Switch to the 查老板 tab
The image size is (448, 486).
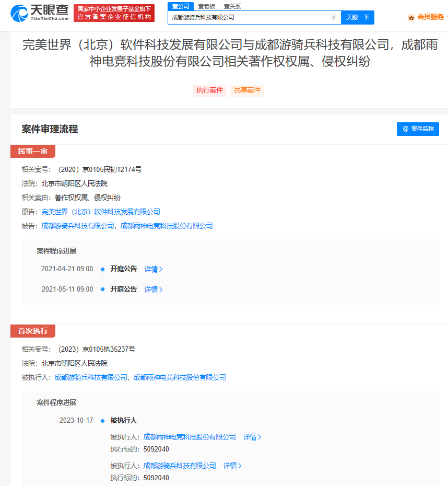(x=206, y=6)
